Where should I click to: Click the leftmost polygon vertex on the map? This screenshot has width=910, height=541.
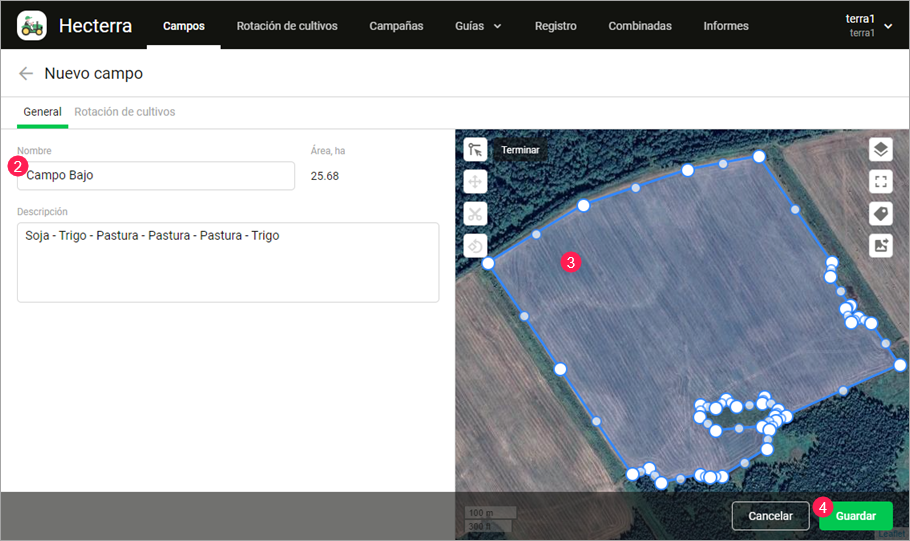click(x=488, y=263)
